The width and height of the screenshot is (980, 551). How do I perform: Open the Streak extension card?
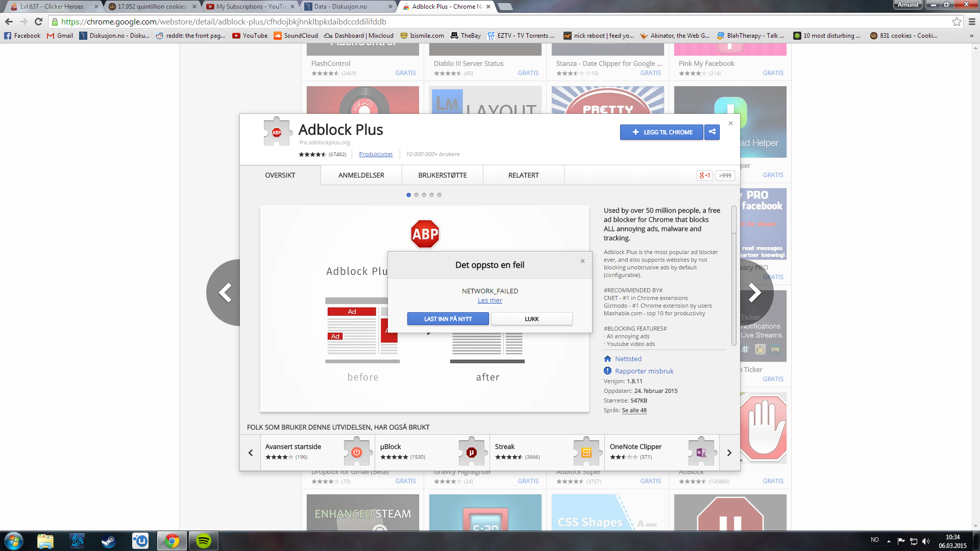547,452
